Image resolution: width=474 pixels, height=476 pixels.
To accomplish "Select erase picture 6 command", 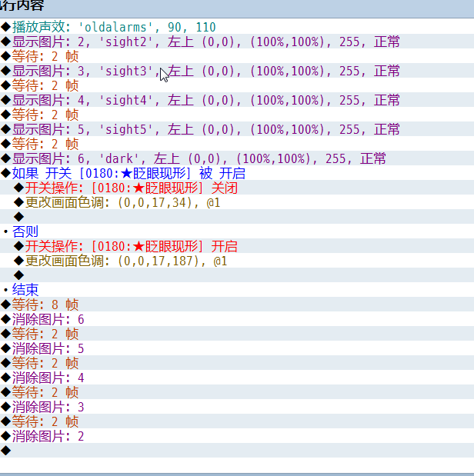I will click(x=237, y=319).
